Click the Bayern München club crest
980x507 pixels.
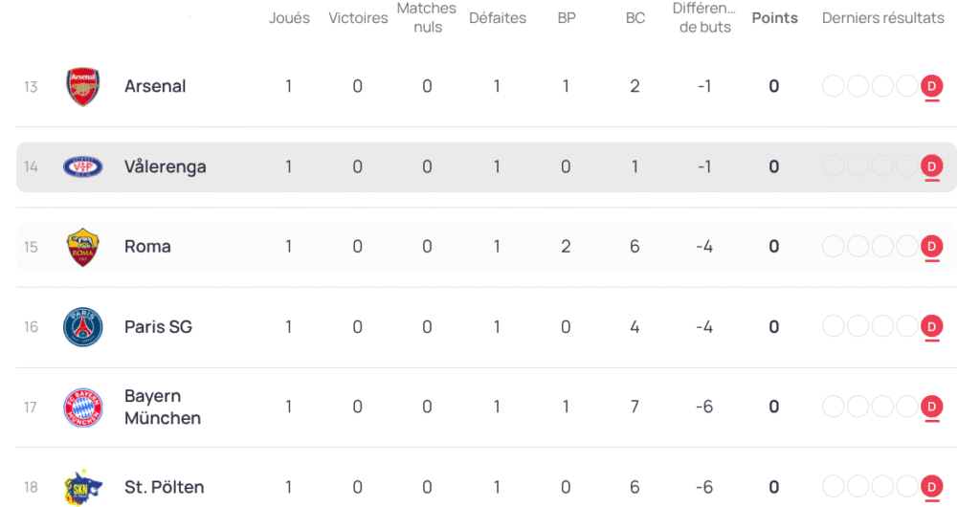point(82,408)
